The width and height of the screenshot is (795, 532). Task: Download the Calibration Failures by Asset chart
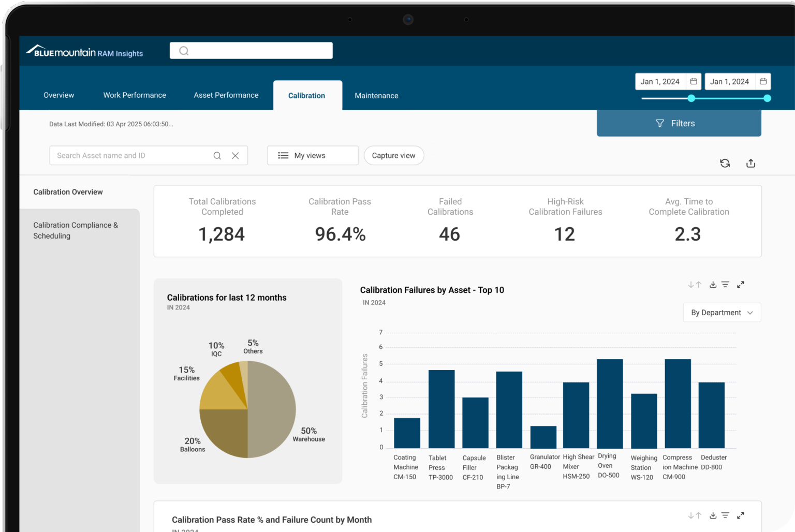pyautogui.click(x=713, y=284)
